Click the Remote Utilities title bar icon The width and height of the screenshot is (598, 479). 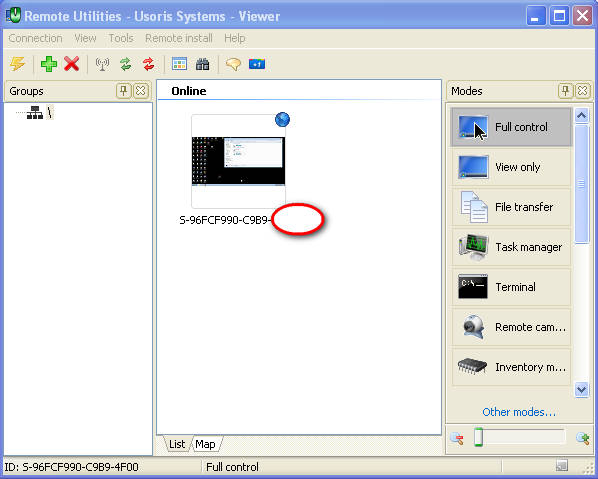(13, 16)
